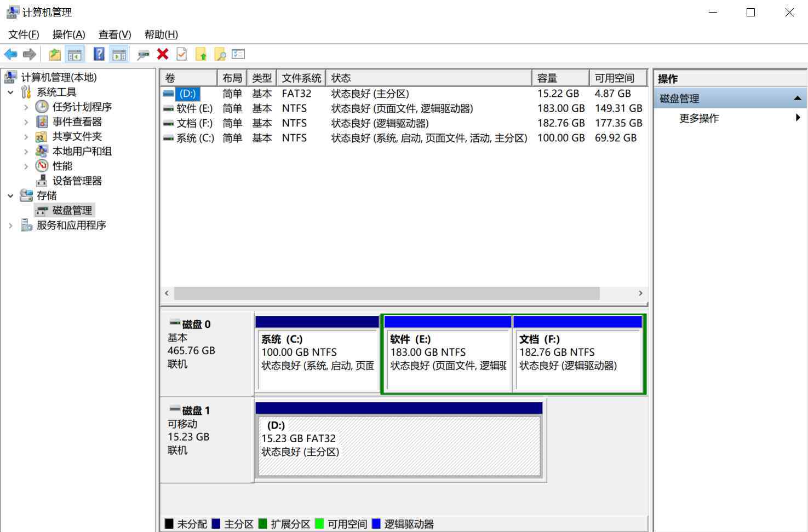
Task: Sort by the 布局 column header
Action: (x=232, y=78)
